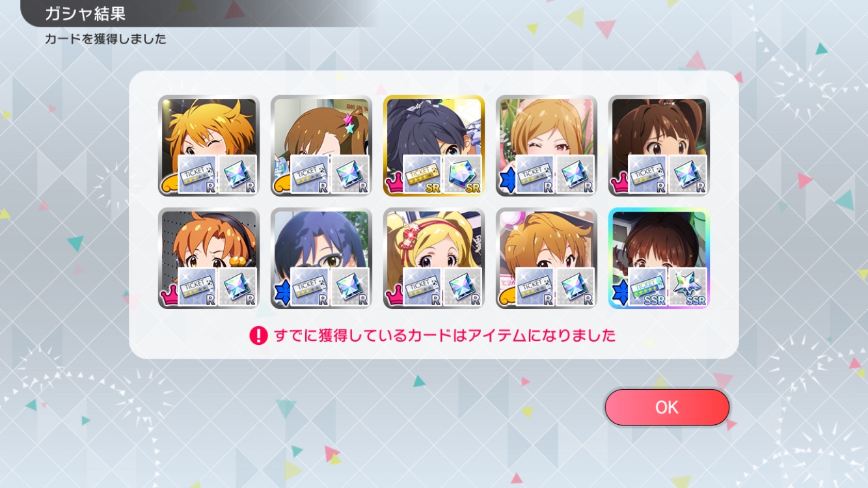Select the rainbow-framed SSR card thumbnail
868x488 pixels.
coord(658,258)
